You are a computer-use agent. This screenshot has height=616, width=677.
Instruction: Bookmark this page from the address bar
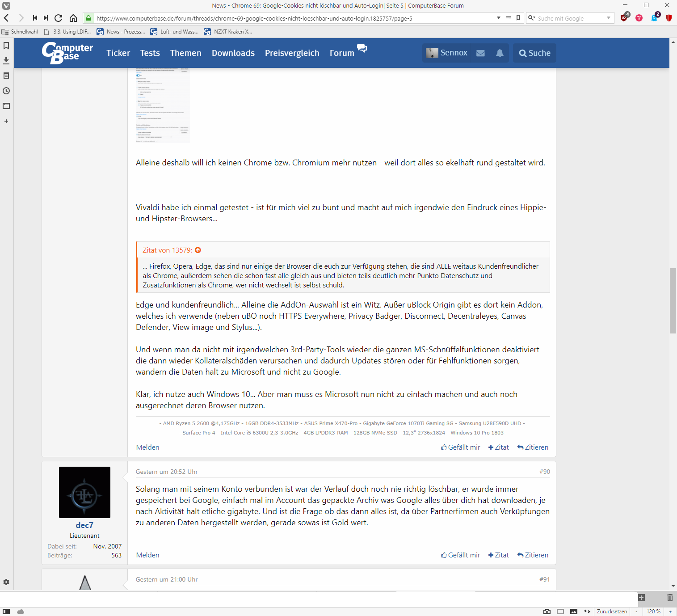518,18
